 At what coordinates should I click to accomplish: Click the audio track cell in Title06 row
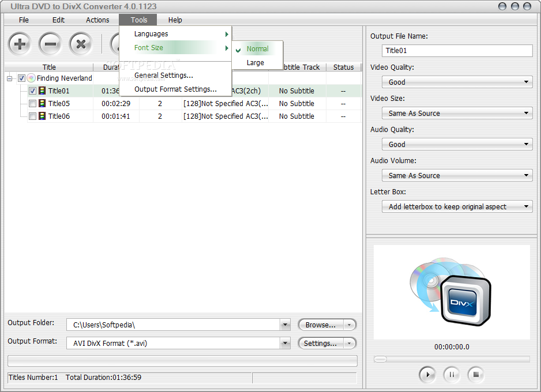click(x=226, y=116)
